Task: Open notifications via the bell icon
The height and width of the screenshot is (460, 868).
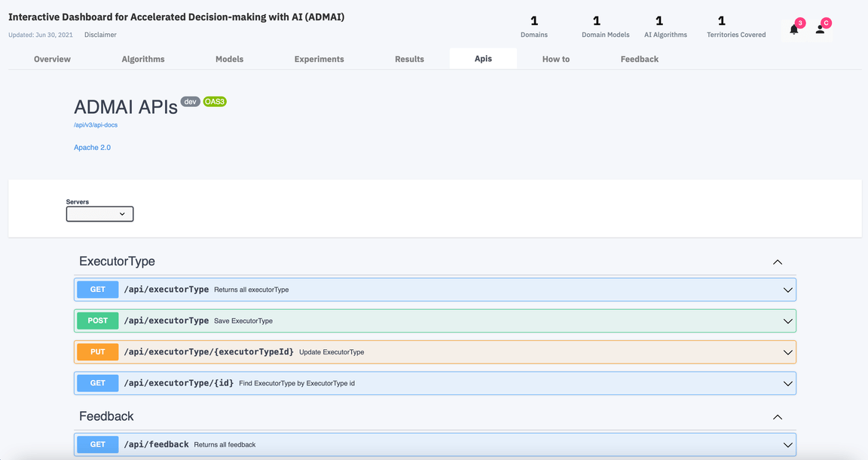Action: point(793,29)
